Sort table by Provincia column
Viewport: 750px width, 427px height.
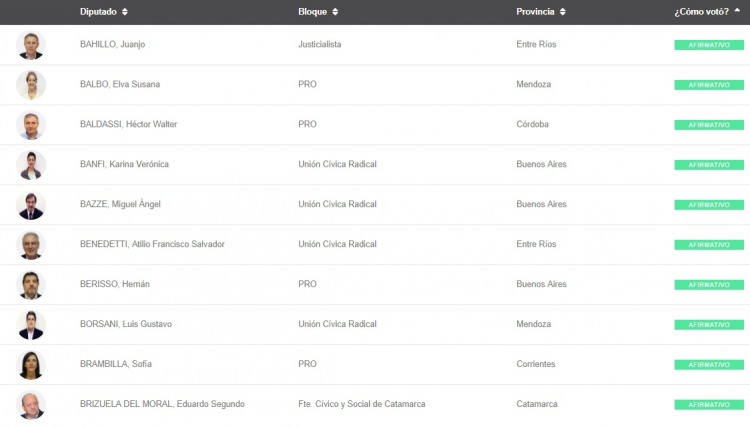[541, 12]
